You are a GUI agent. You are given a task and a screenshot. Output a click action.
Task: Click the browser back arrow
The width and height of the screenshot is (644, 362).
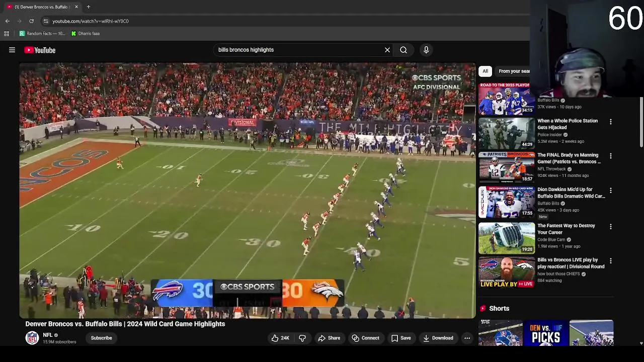(x=7, y=21)
